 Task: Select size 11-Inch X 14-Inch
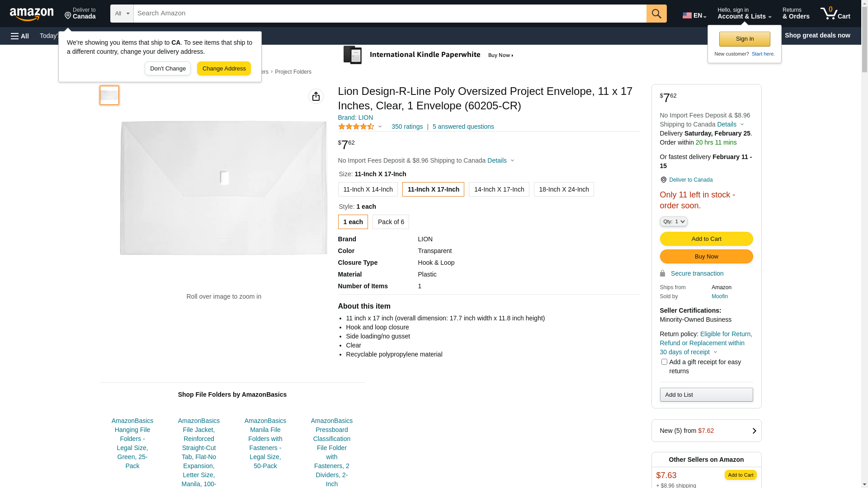368,189
